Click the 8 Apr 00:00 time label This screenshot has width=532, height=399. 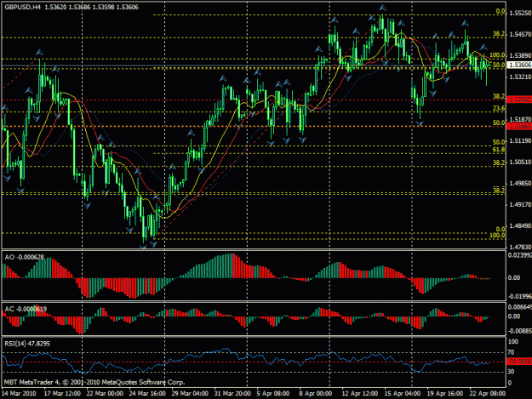[316, 394]
